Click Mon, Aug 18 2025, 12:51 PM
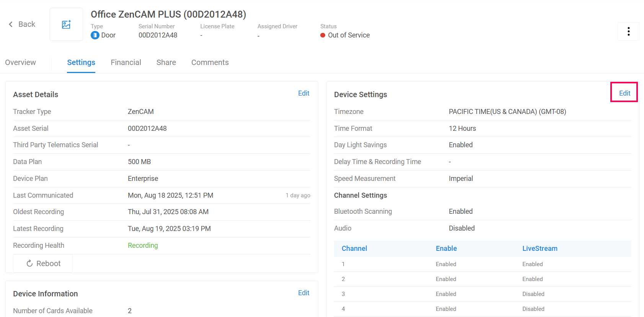 (x=171, y=195)
